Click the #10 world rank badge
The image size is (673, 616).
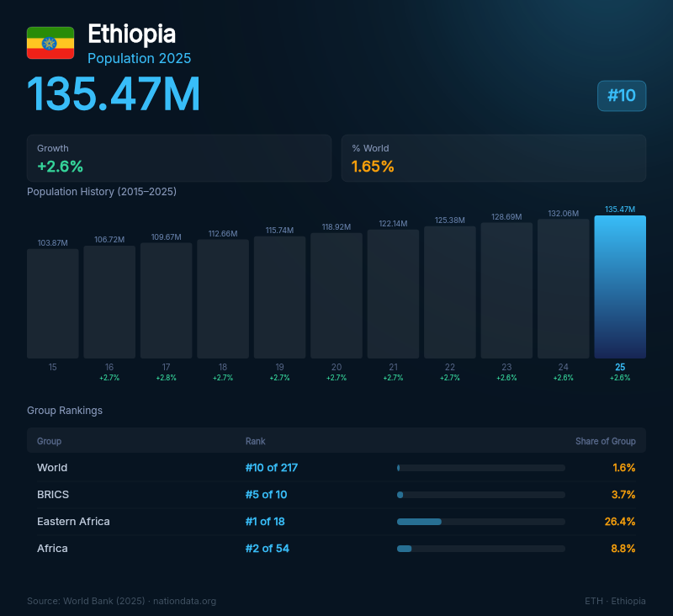(x=622, y=96)
